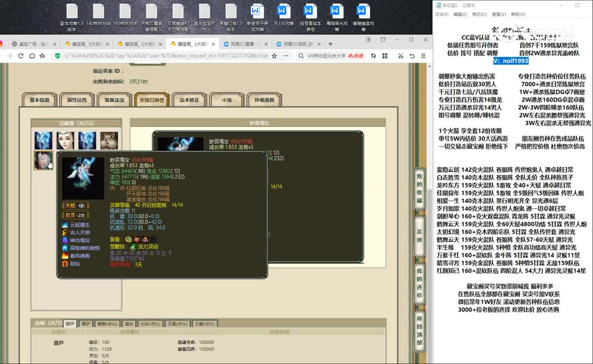Click the browser address bar URL
Screen dimensions: 593x364
(165, 56)
